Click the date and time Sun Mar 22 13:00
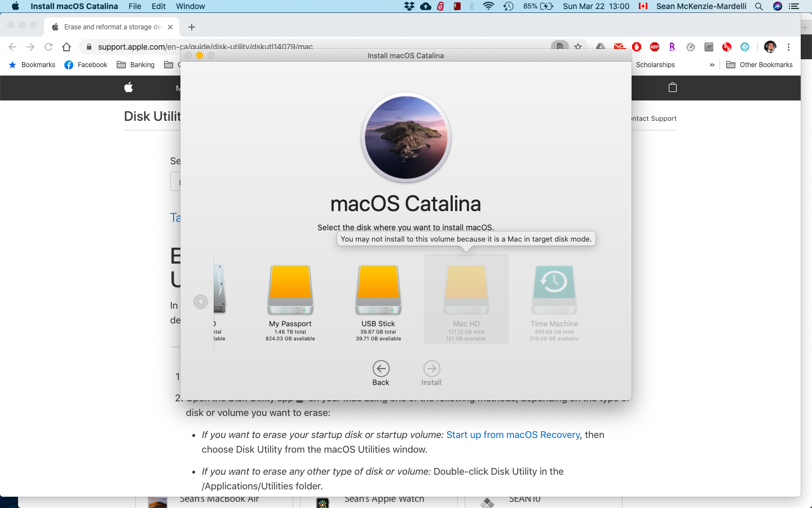Viewport: 812px width, 508px height. point(596,6)
